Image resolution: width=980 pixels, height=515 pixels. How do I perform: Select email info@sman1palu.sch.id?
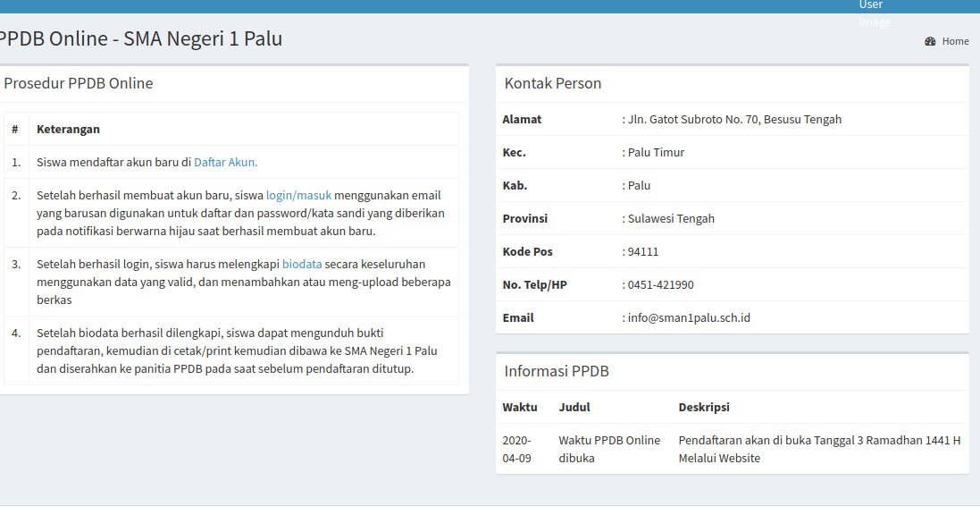689,318
